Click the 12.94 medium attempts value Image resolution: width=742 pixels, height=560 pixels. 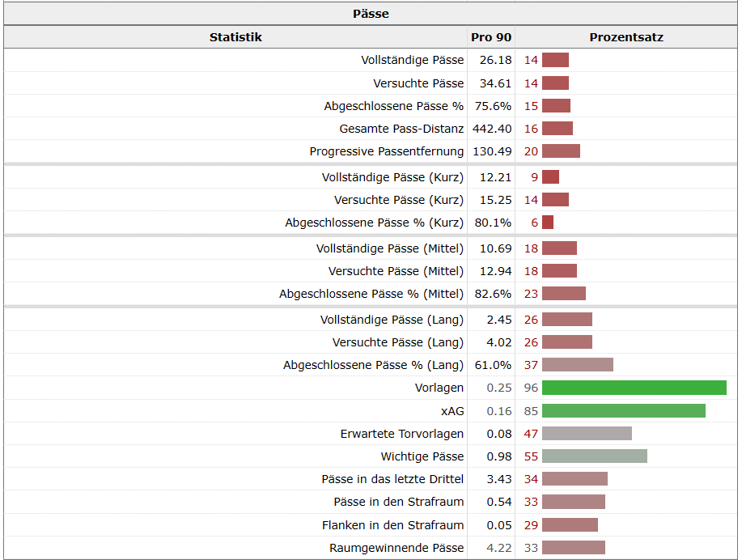click(495, 271)
